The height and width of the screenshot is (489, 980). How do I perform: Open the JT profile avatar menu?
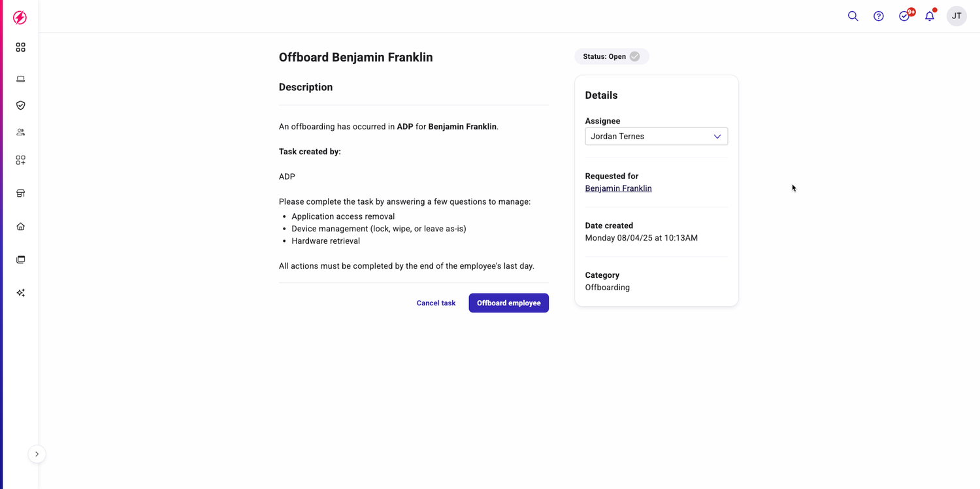(x=956, y=16)
